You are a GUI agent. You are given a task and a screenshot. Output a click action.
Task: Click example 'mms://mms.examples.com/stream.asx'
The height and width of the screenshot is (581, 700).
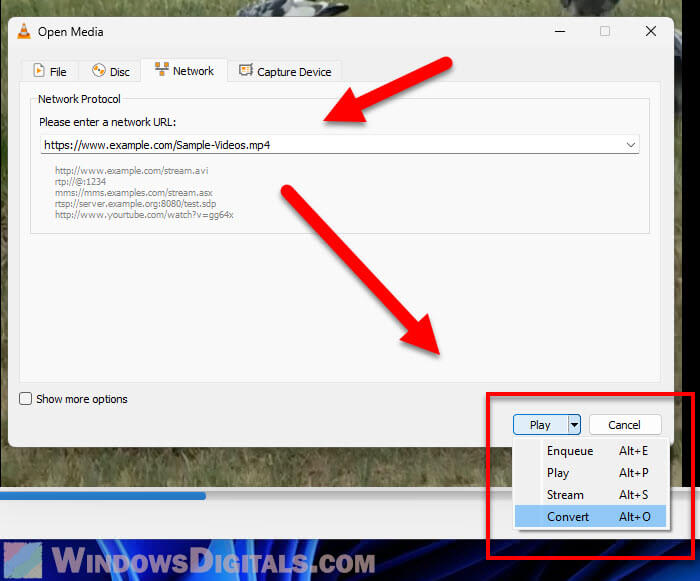click(133, 192)
